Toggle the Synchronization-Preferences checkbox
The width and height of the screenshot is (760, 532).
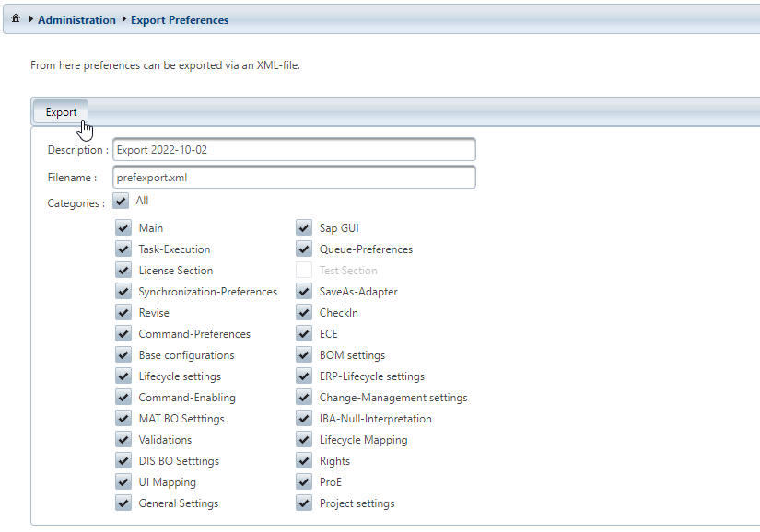point(123,291)
